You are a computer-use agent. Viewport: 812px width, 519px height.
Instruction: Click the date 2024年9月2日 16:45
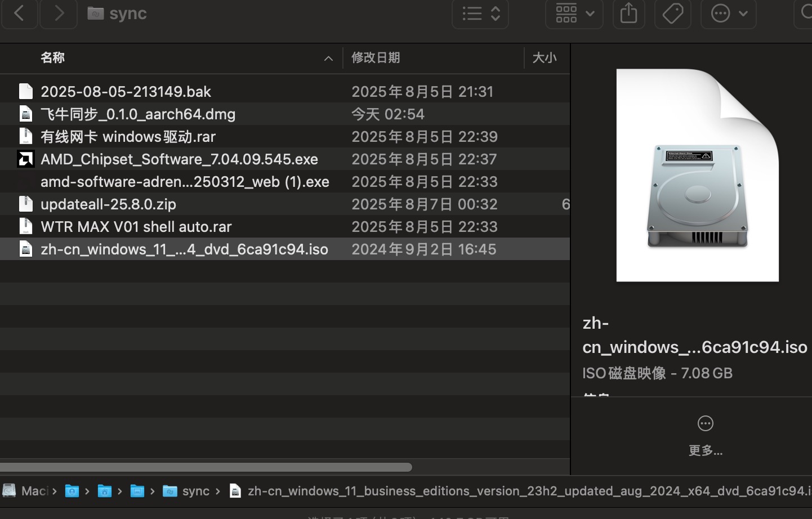424,249
